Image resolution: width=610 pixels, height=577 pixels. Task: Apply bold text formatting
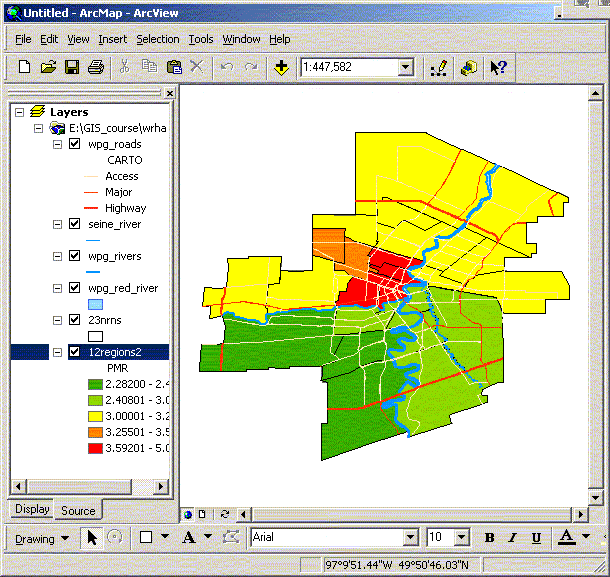489,537
